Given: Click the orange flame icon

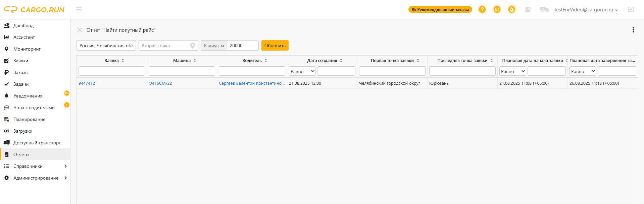Looking at the screenshot, I should click(511, 9).
